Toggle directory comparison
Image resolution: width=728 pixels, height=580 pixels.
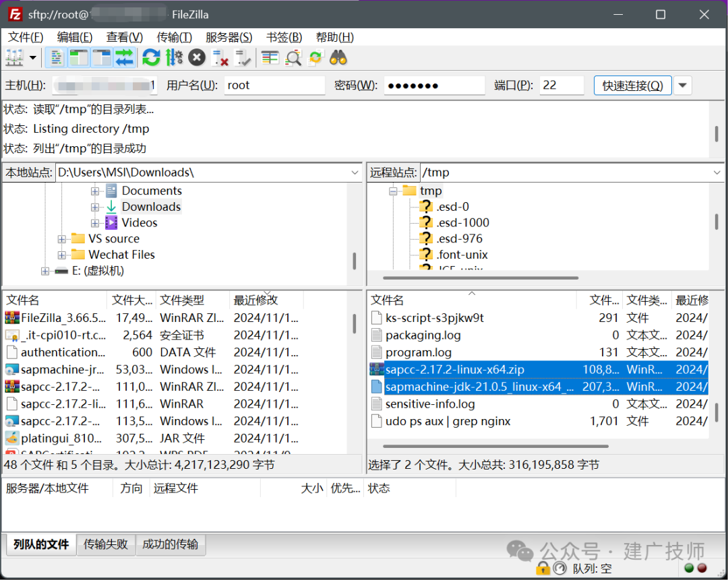[x=293, y=58]
